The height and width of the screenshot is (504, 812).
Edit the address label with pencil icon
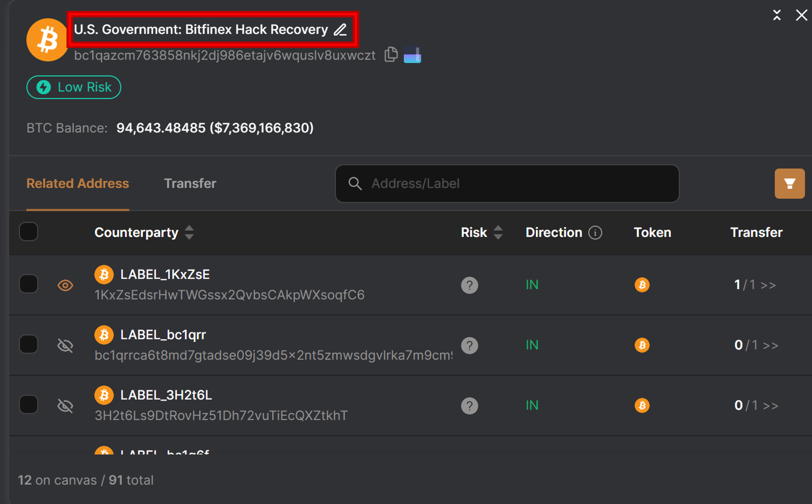point(340,30)
